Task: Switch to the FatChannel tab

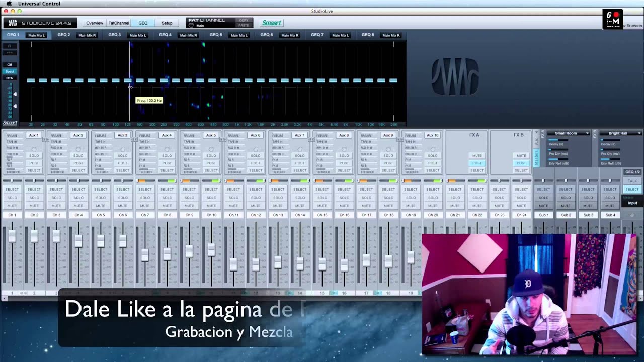Action: [x=119, y=23]
